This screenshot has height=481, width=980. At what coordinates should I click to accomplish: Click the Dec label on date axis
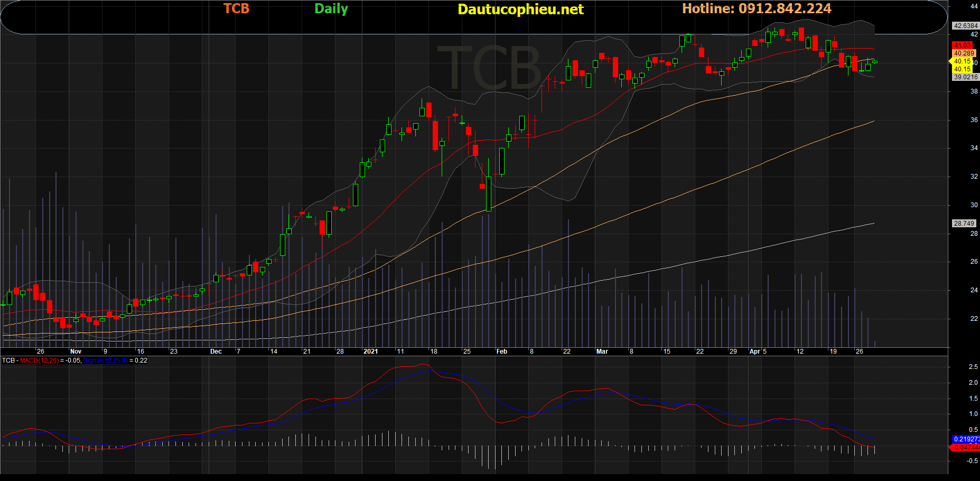[x=216, y=351]
